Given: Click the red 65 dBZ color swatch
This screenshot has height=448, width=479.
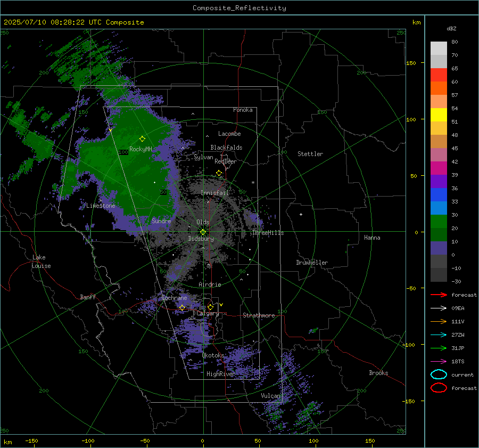Looking at the screenshot, I should [x=439, y=75].
